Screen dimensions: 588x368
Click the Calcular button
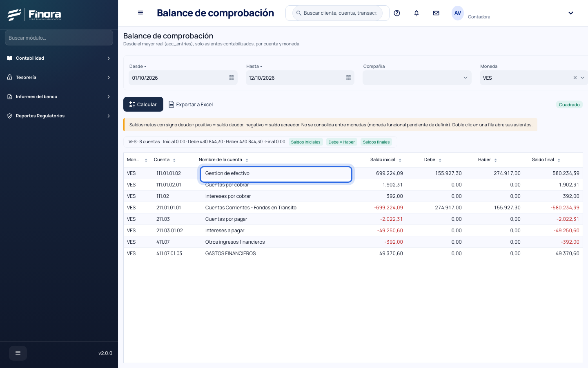coord(143,104)
